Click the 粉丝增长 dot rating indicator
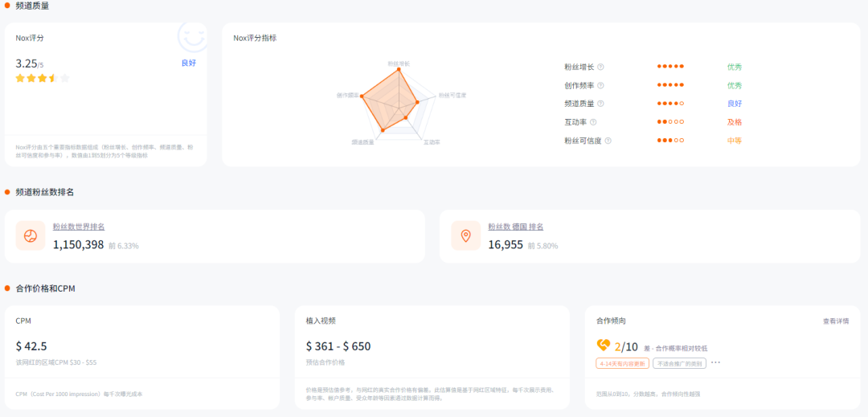This screenshot has width=868, height=417. point(670,67)
